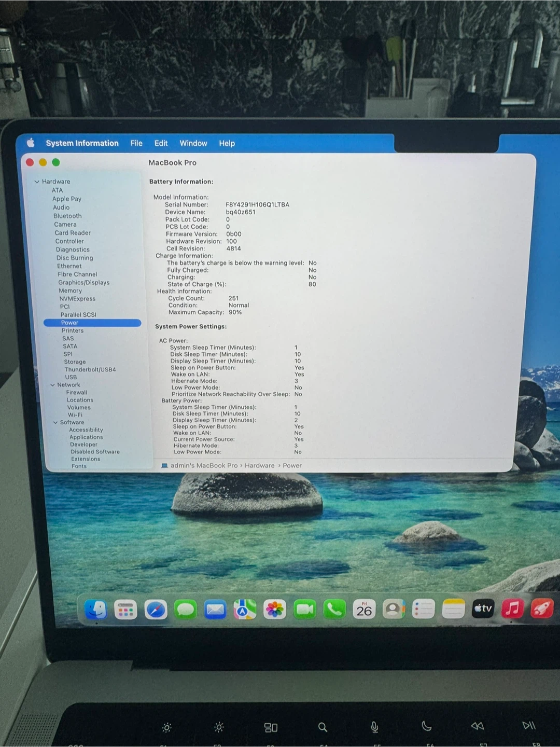This screenshot has width=560, height=747.
Task: Click admin's MacBook Pro in path bar
Action: click(x=204, y=465)
